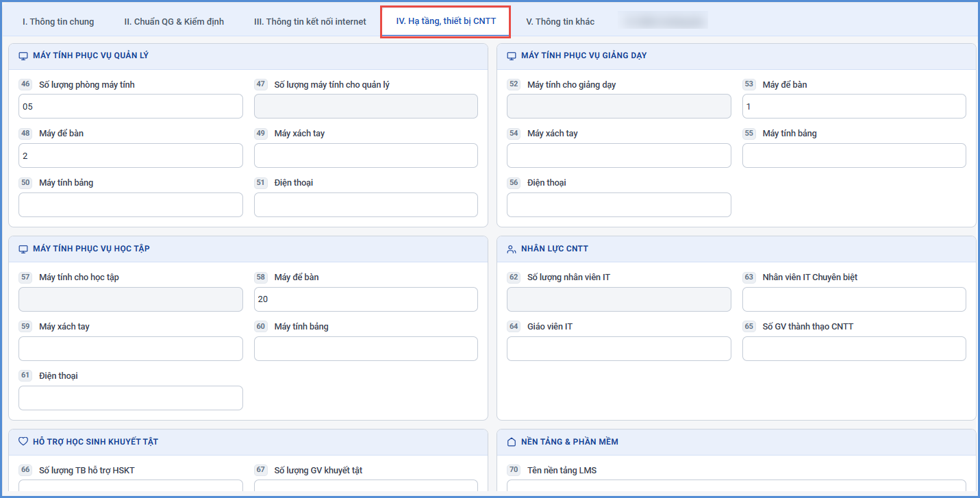Viewport: 980px width, 498px height.
Task: Click field 59 Máy xách tay input
Action: point(131,349)
